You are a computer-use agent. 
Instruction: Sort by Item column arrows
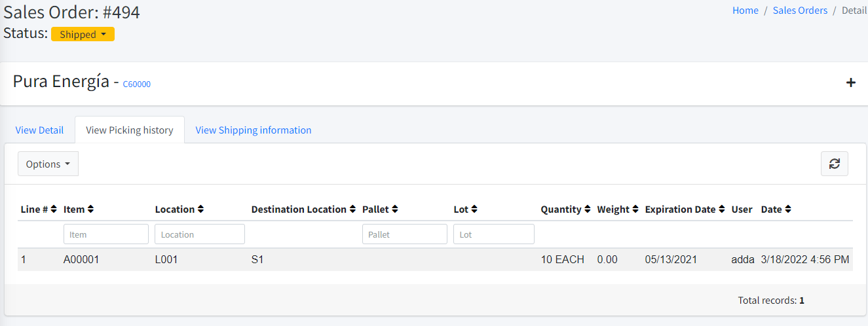click(x=90, y=209)
